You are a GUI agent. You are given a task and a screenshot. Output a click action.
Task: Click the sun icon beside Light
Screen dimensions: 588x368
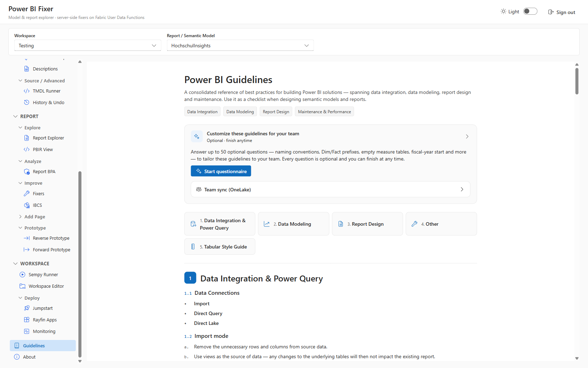click(503, 11)
